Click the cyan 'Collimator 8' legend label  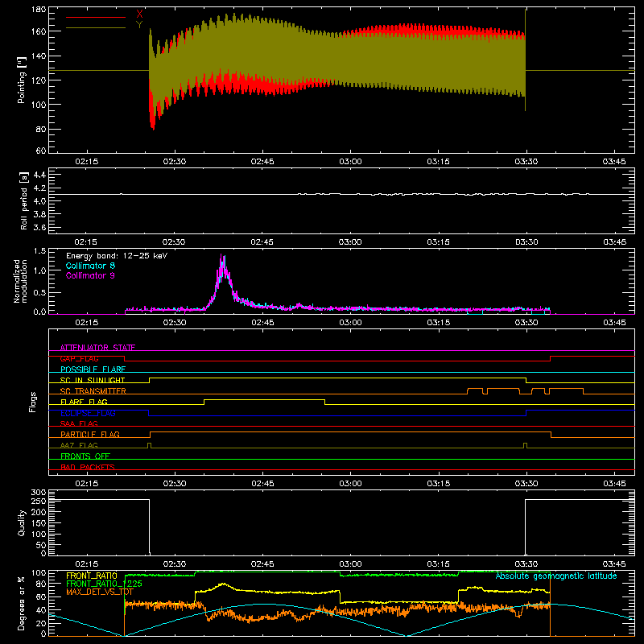[x=90, y=266]
